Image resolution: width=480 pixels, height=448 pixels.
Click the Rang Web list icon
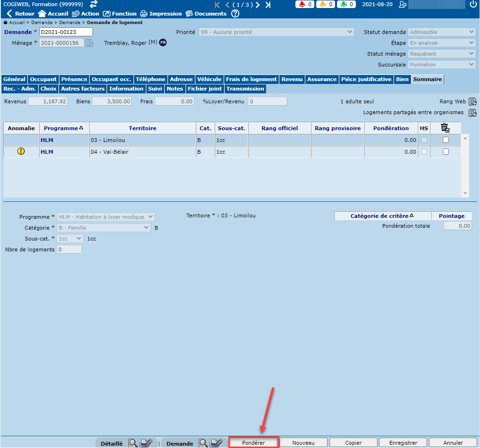pos(472,101)
